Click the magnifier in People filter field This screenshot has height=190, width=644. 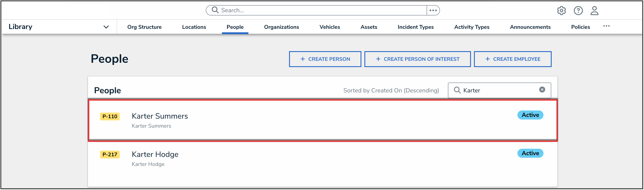click(x=457, y=90)
